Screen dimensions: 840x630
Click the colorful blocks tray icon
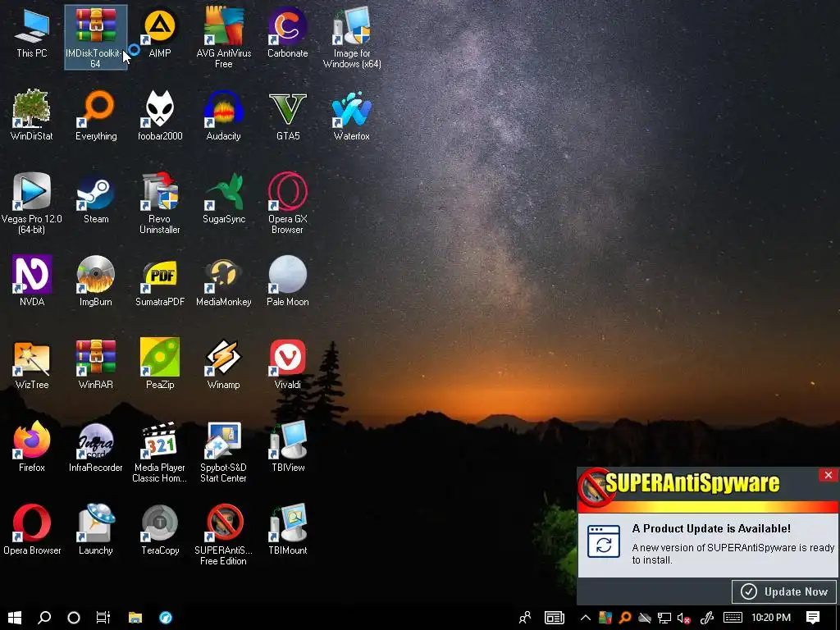click(x=605, y=618)
